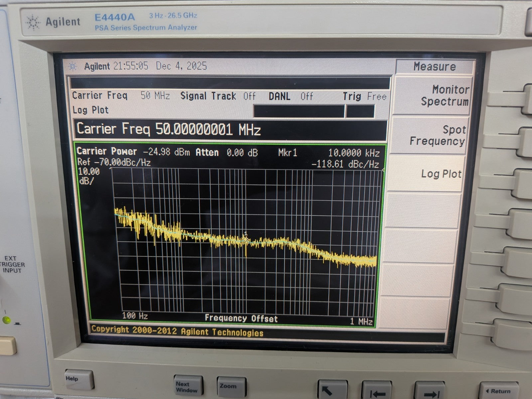532x399 pixels.
Task: Click the Dec 4, 2025 date display
Action: coord(182,66)
